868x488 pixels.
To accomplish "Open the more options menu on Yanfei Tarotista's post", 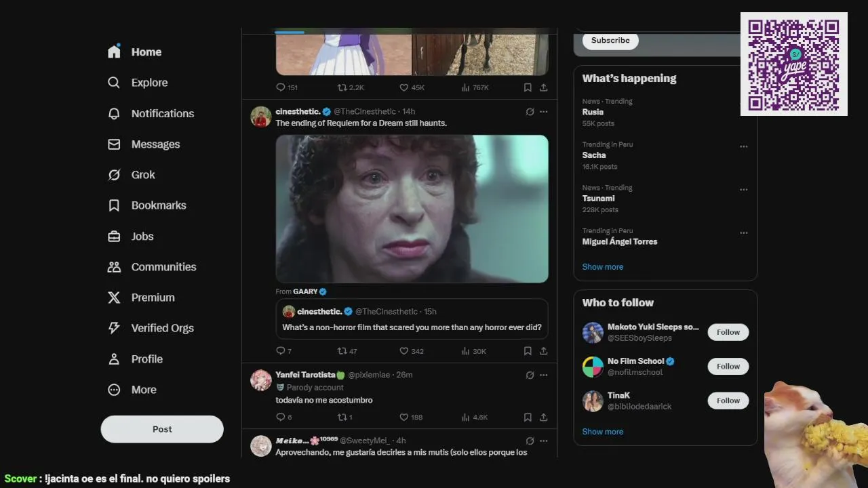I will coord(544,375).
